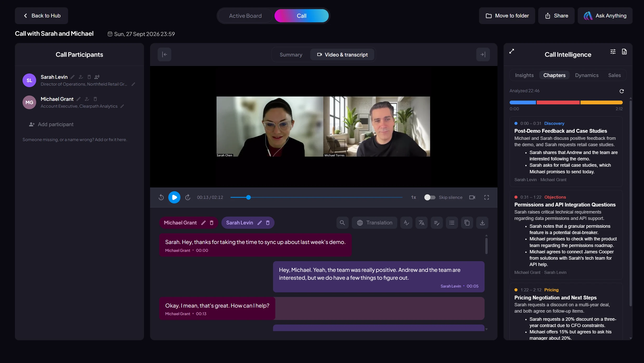Refresh the call analysis
This screenshot has height=363, width=644.
(x=622, y=91)
